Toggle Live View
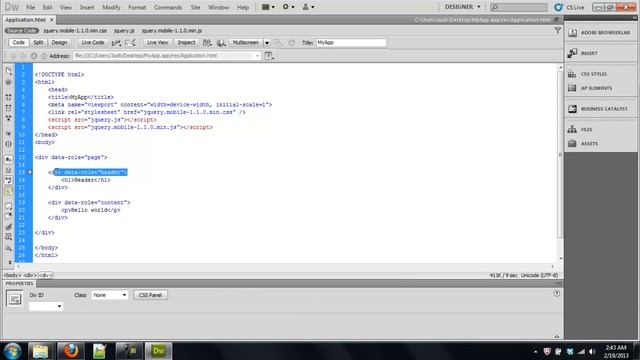This screenshot has height=360, width=640. (157, 42)
